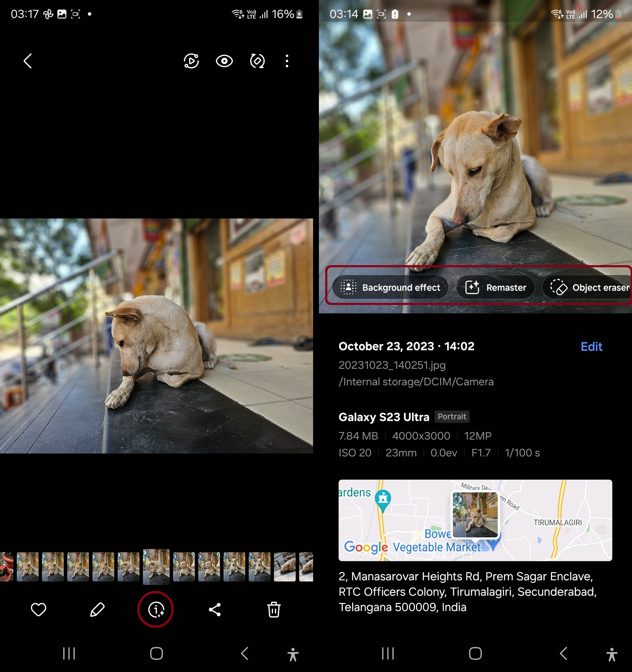This screenshot has height=672, width=632.
Task: Mark photo as favorite with heart
Action: [39, 609]
